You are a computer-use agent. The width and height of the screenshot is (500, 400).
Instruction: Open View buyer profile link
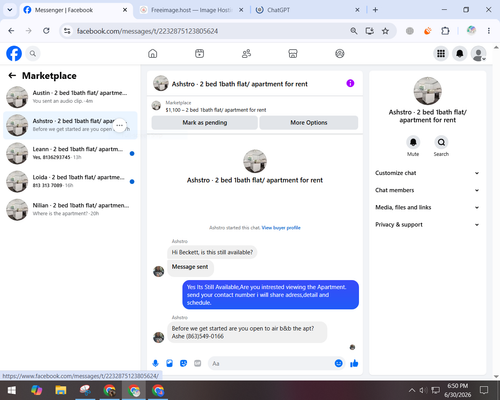coord(281,228)
